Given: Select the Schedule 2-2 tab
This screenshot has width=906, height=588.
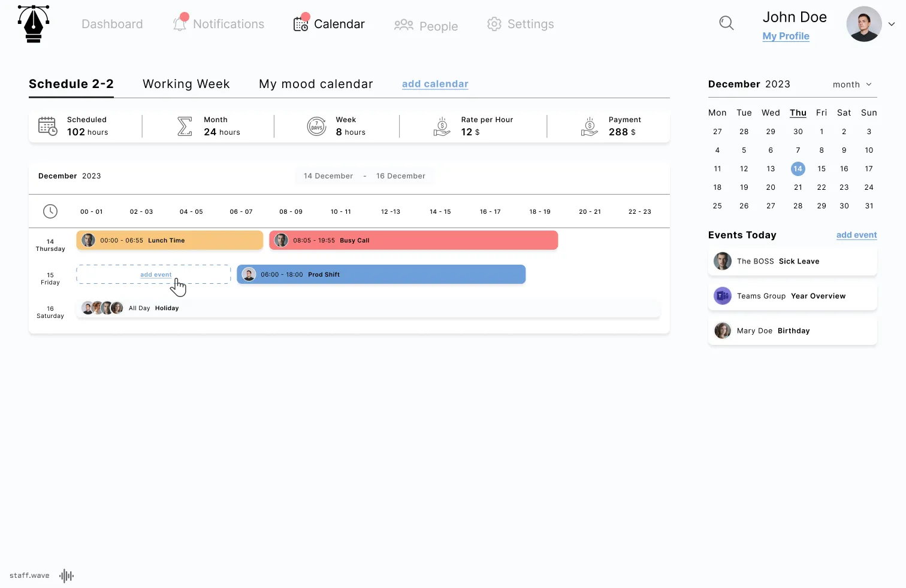Looking at the screenshot, I should click(x=71, y=84).
